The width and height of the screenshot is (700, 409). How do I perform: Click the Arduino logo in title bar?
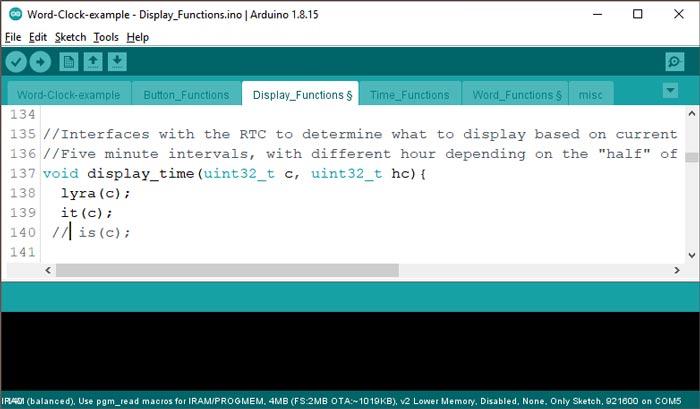pos(13,14)
